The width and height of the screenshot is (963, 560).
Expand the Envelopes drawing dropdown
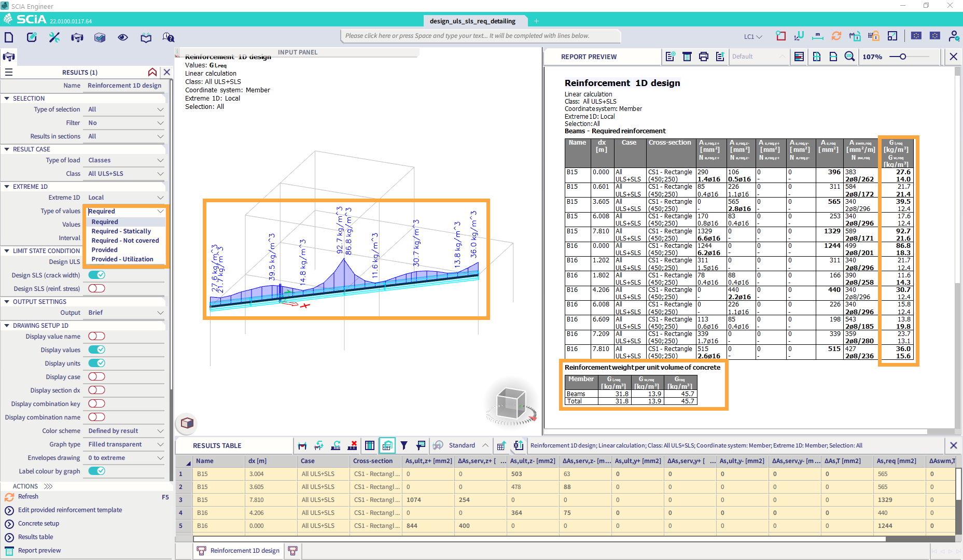pos(124,457)
